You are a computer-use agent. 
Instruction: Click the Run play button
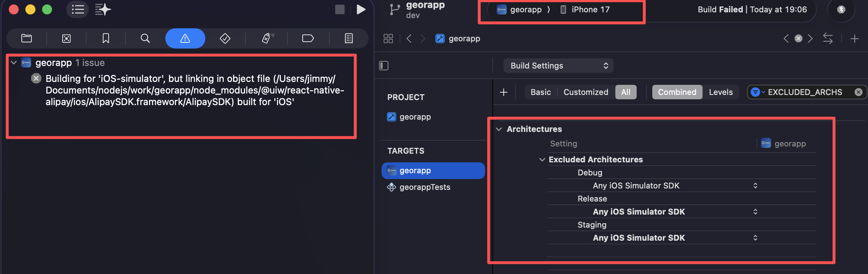tap(361, 9)
